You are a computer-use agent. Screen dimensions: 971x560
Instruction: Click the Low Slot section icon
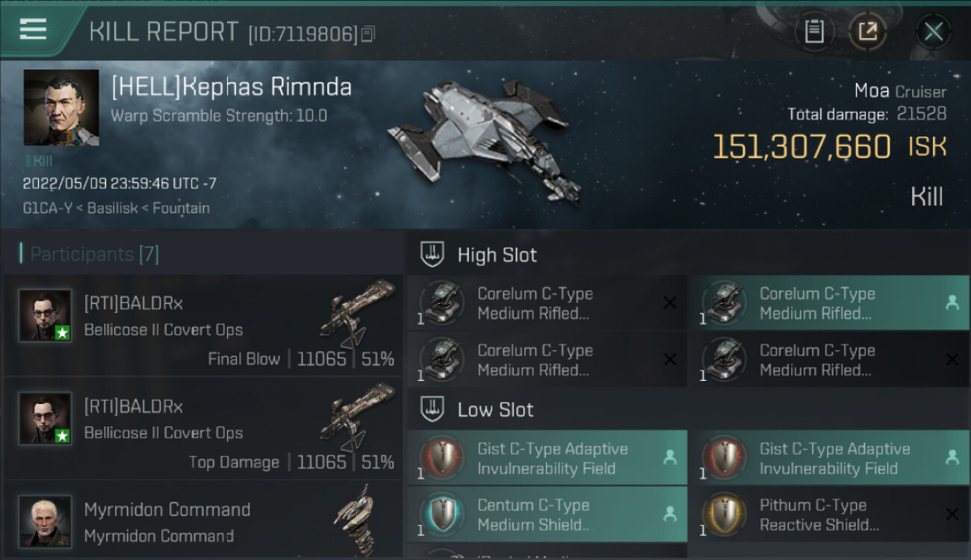pyautogui.click(x=432, y=409)
